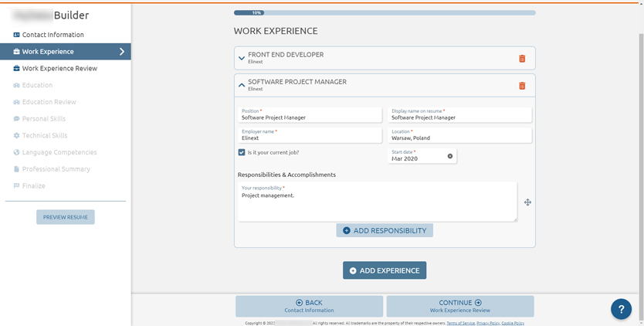
Task: Collapse the Software Project Manager section
Action: [242, 85]
